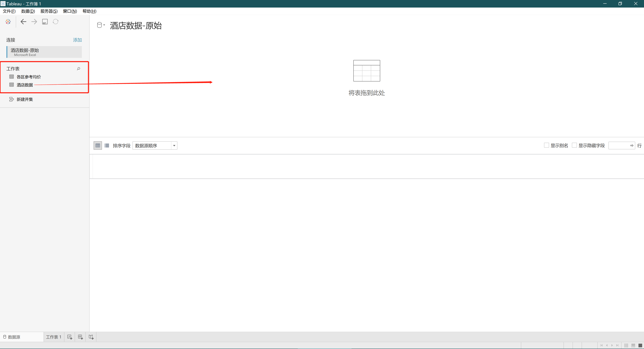Enable the 显示别名 checkbox
Viewport: 644px width, 349px height.
547,145
